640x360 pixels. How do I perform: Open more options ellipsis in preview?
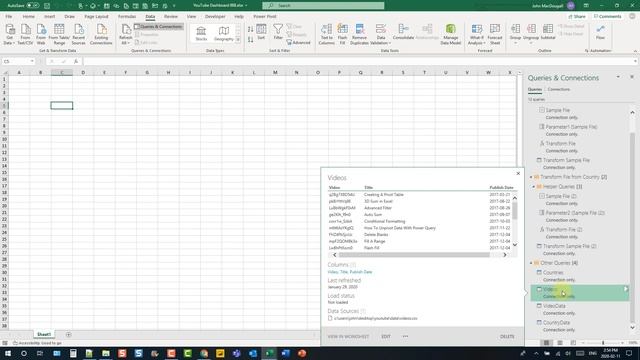[x=405, y=337]
